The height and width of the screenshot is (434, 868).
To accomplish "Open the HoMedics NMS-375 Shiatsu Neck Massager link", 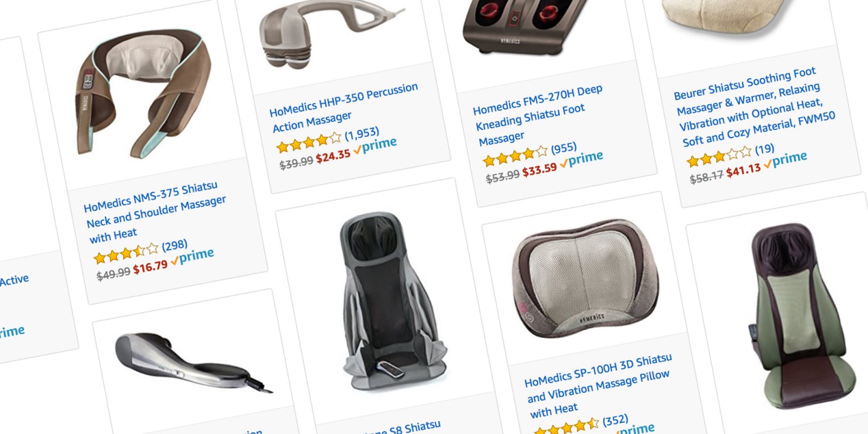I will tap(155, 212).
